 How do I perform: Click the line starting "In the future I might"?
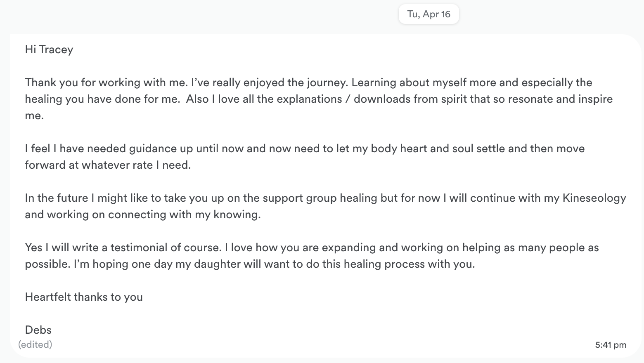pyautogui.click(x=326, y=198)
